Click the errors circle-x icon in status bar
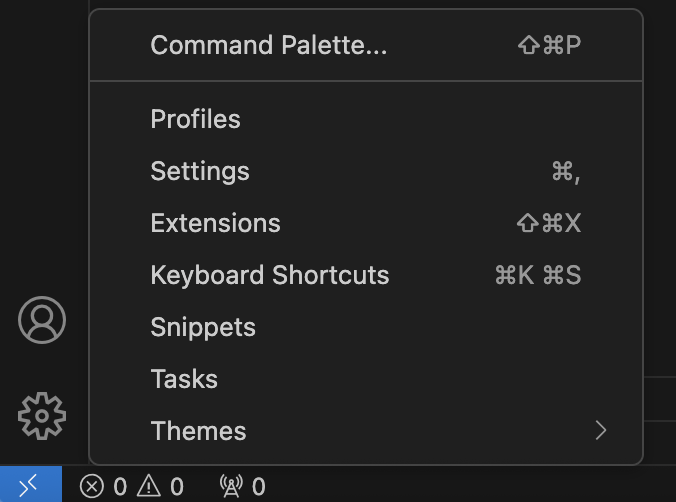 [92, 487]
